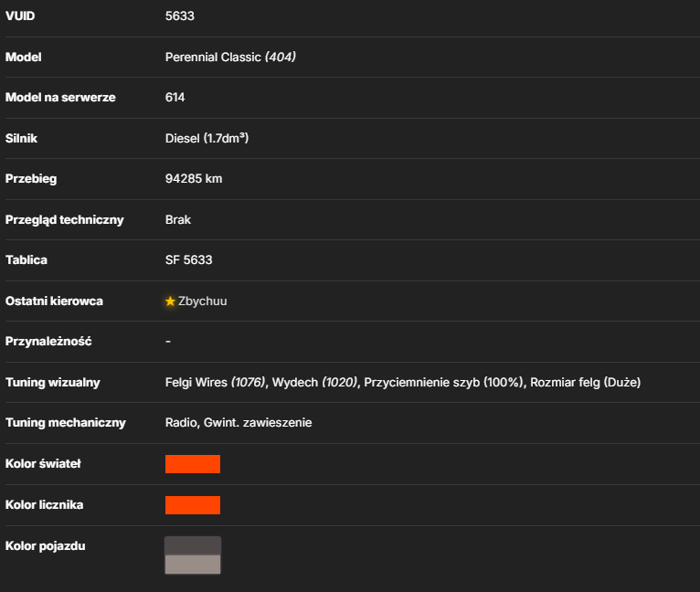The height and width of the screenshot is (592, 700).
Task: Click the visual tuning list starting Felgi Wires
Action: [403, 383]
